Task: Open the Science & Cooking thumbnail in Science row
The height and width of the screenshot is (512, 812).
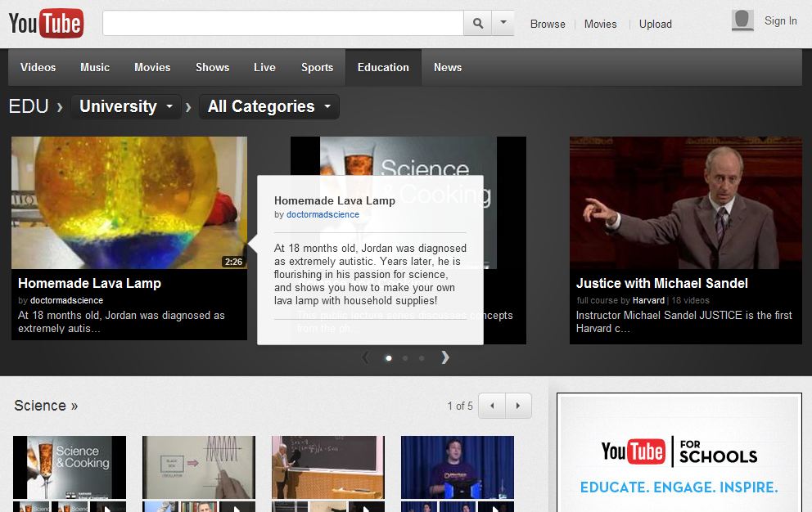Action: pos(70,467)
